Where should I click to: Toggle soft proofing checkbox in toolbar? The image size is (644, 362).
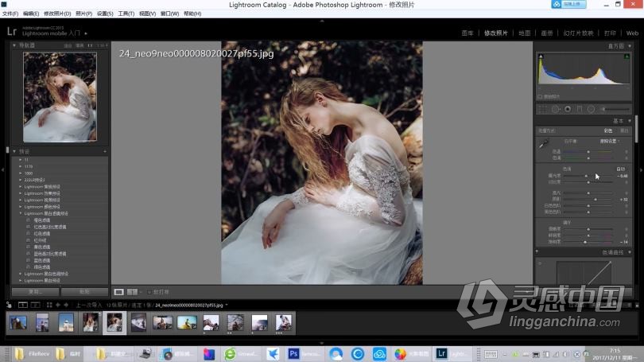149,292
